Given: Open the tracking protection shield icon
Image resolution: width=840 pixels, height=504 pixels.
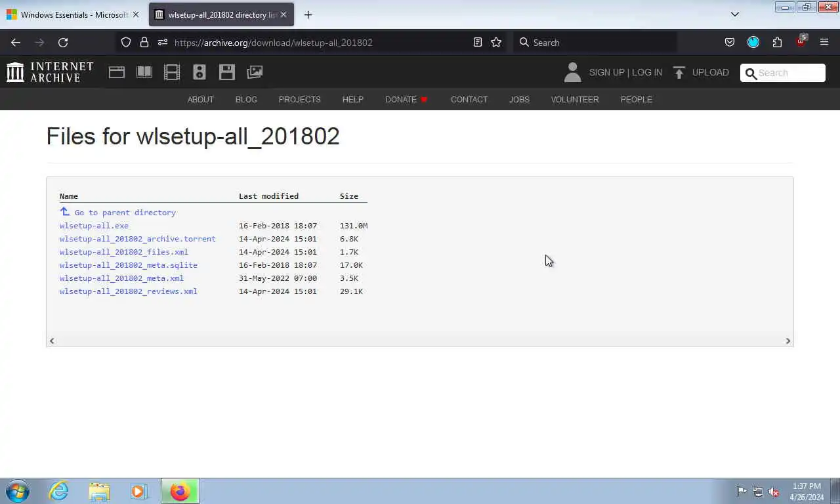Looking at the screenshot, I should (x=126, y=43).
